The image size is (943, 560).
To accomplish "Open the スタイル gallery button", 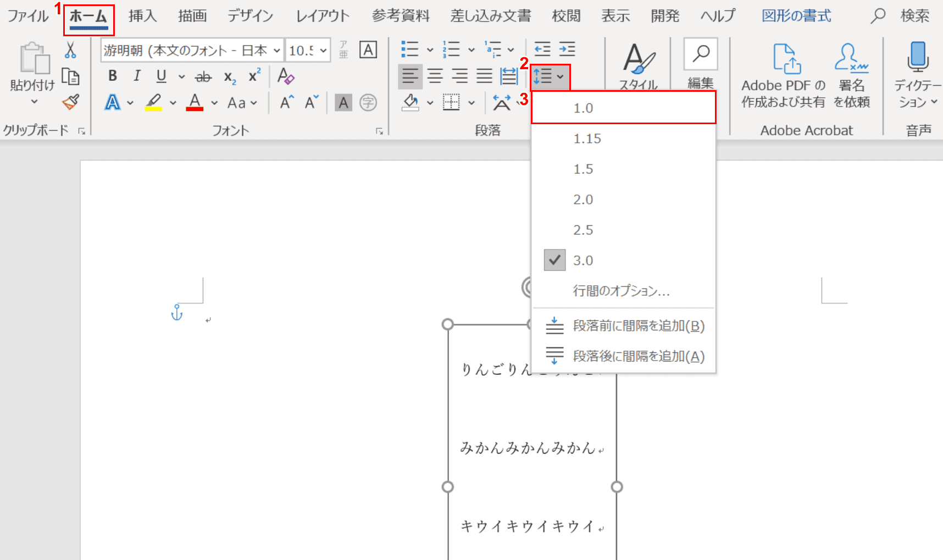I will coord(639,66).
